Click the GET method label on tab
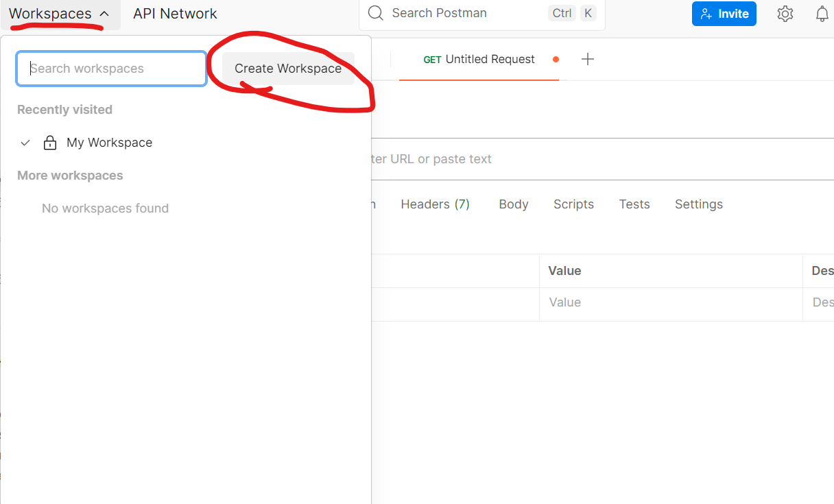This screenshot has height=504, width=834. tap(432, 60)
